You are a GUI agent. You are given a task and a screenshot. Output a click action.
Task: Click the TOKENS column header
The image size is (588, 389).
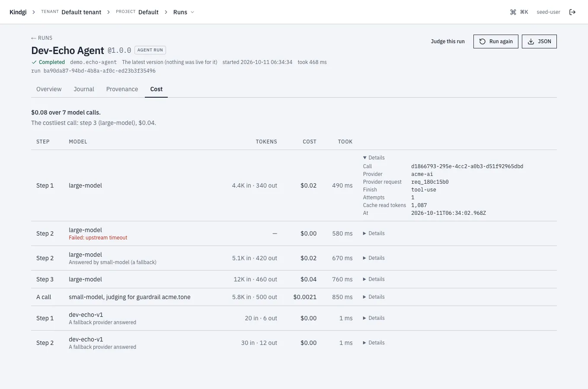click(266, 142)
